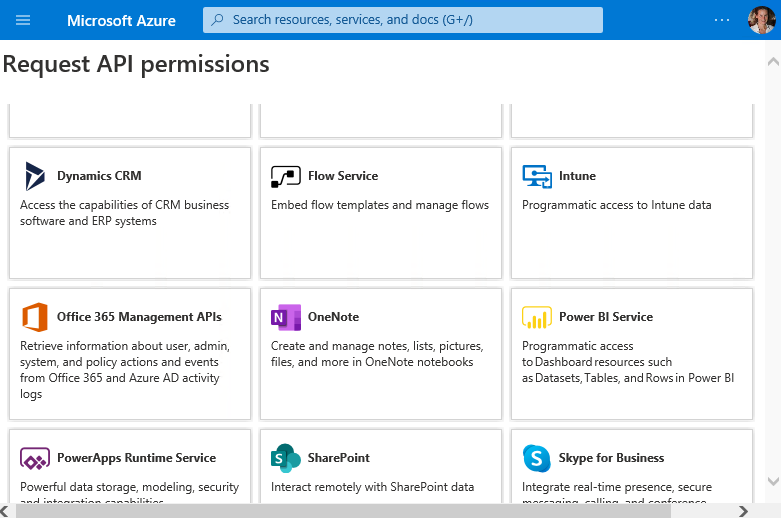Go to Microsoft Azure home link
This screenshot has height=518, width=781.
(x=121, y=20)
